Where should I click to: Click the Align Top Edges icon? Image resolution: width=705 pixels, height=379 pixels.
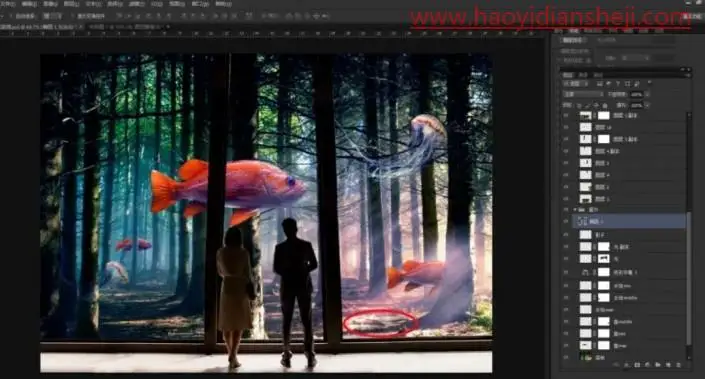click(x=120, y=16)
